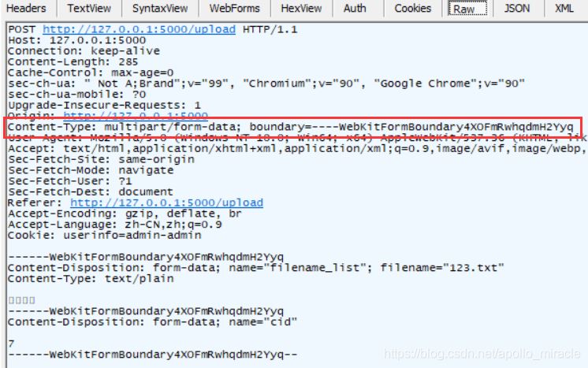Select the Cookies tab

[412, 8]
